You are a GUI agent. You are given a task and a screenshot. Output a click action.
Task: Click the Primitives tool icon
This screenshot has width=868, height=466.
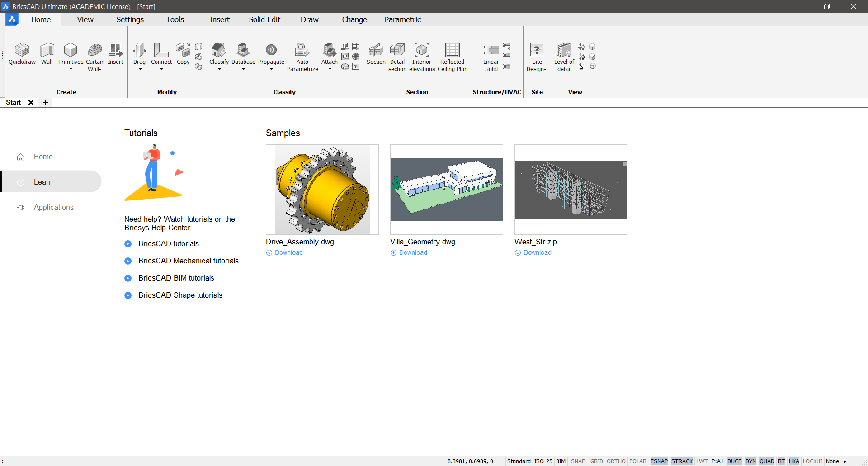[x=71, y=50]
